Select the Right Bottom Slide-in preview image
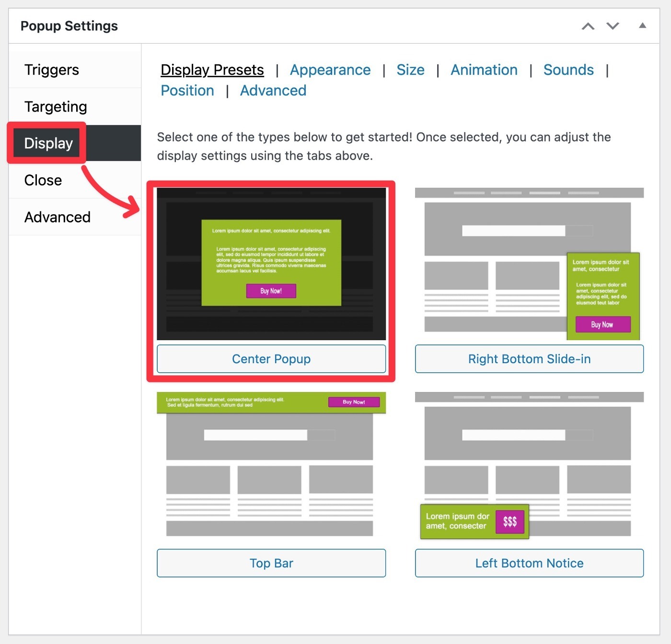The height and width of the screenshot is (644, 671). [529, 264]
